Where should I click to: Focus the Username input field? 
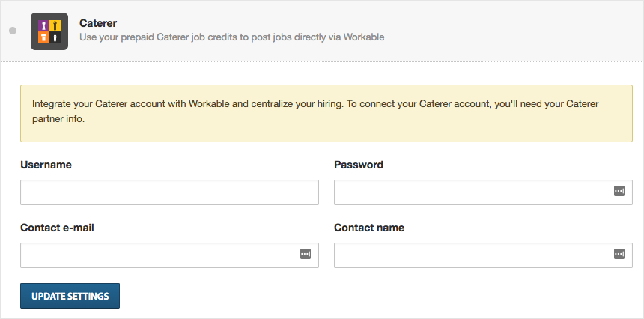pyautogui.click(x=170, y=192)
